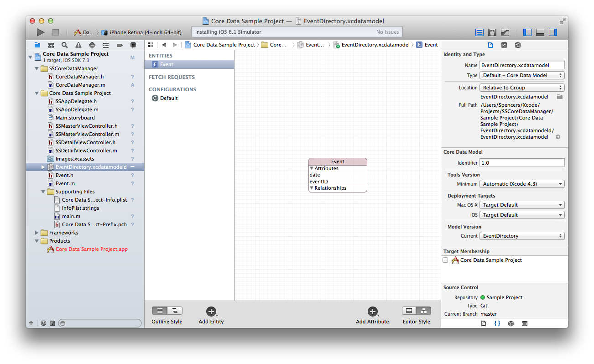The width and height of the screenshot is (594, 364).
Task: Expand the Frameworks group
Action: pos(37,233)
